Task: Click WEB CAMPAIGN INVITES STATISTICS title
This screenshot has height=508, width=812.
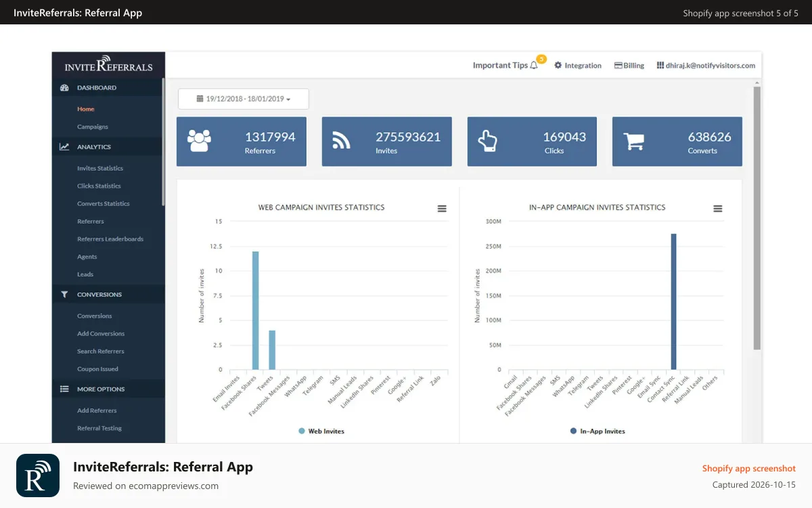Action: tap(321, 207)
